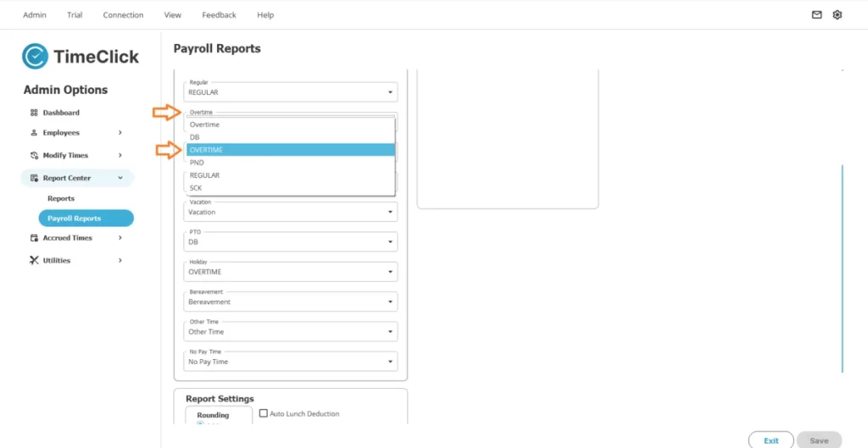Open the Regular dropdown
Screen dimensions: 868x448
pos(290,91)
